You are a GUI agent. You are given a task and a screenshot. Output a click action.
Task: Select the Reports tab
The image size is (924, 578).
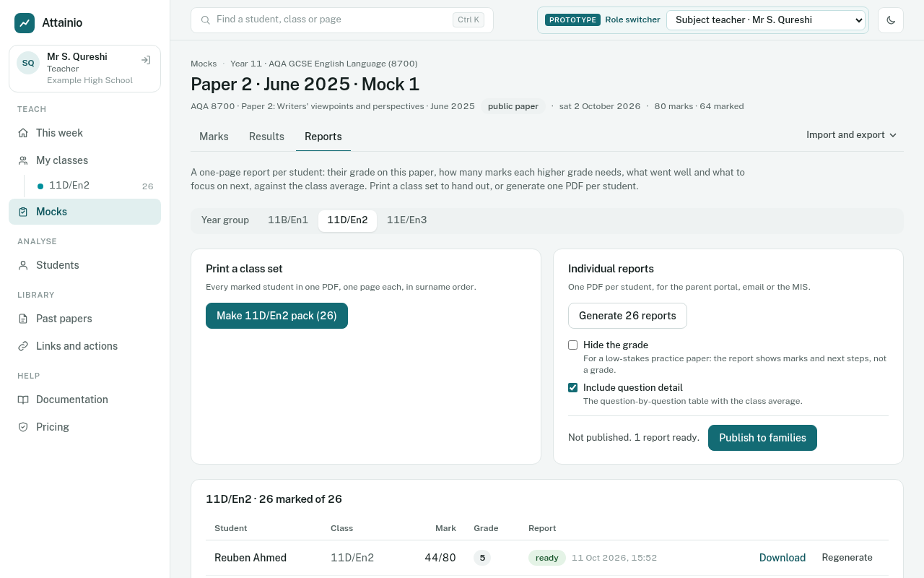tap(323, 137)
